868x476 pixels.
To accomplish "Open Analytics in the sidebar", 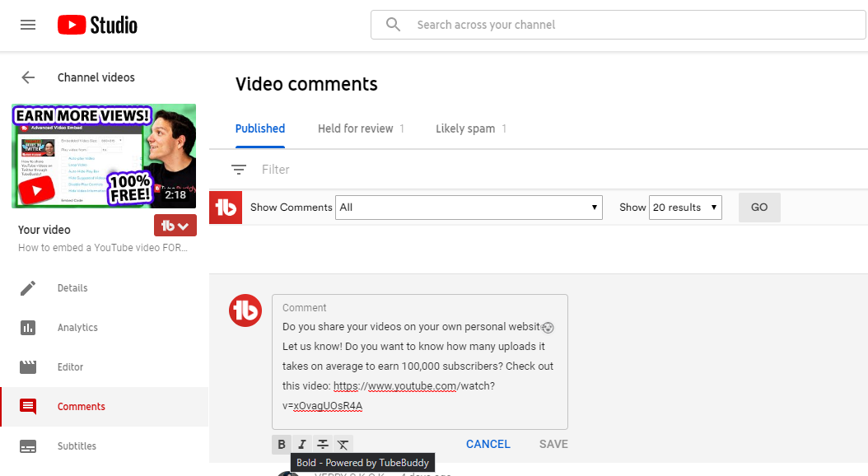I will (77, 328).
